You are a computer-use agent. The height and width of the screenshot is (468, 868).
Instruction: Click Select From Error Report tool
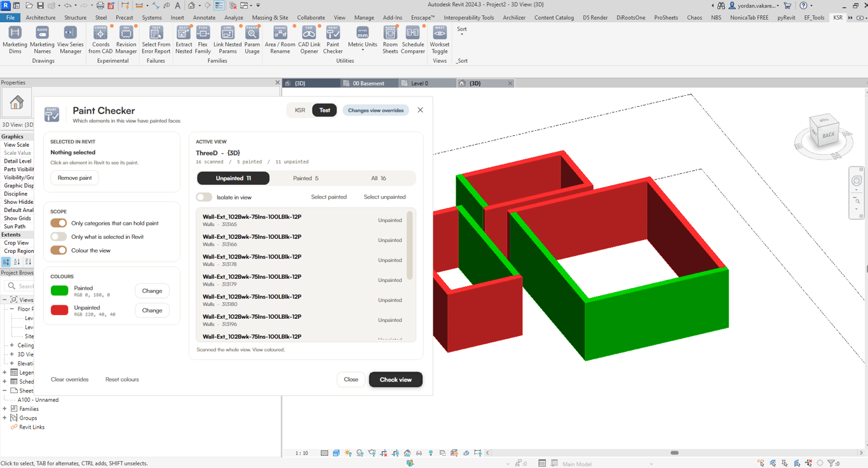(x=156, y=40)
